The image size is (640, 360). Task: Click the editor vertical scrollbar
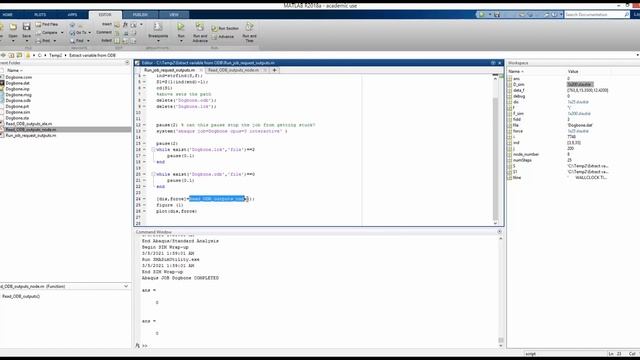pos(496,149)
